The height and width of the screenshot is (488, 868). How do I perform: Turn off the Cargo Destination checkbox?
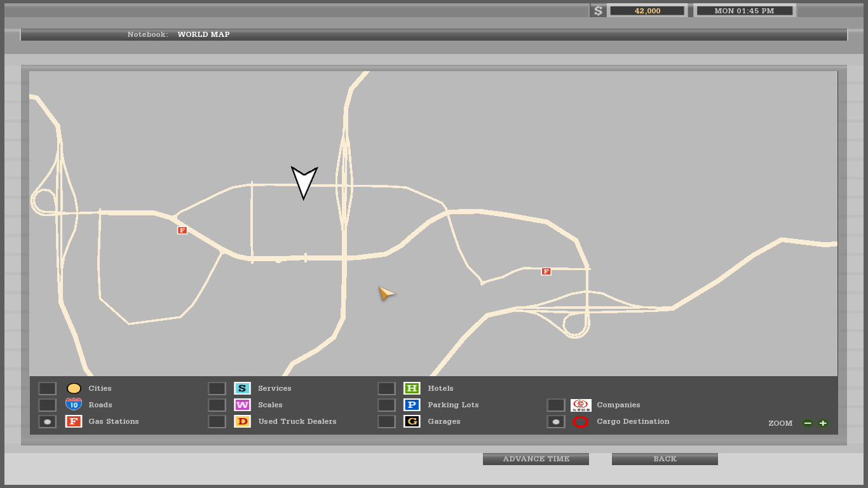pos(556,421)
